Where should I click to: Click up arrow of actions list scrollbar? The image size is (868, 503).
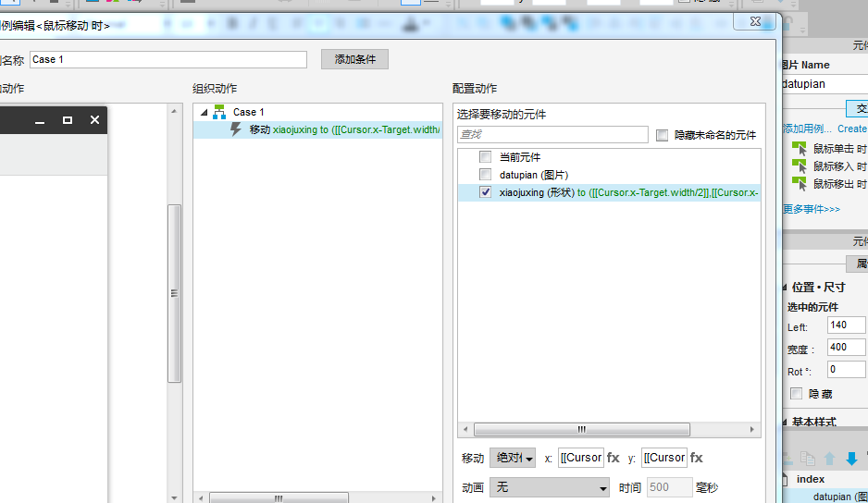(174, 111)
